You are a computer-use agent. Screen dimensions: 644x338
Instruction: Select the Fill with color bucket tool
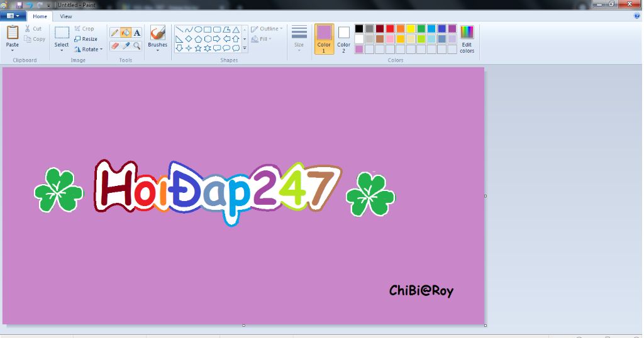[126, 33]
